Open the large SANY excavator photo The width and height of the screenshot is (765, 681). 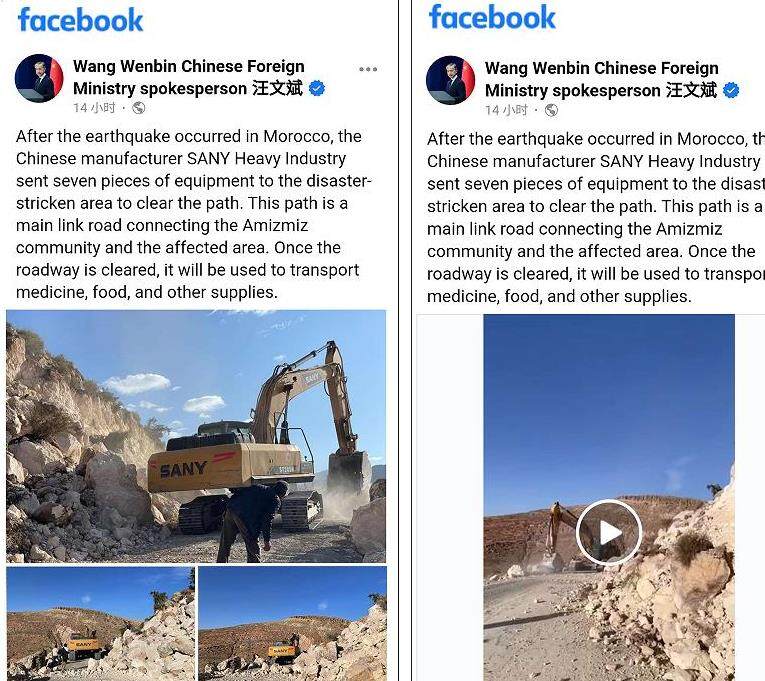pyautogui.click(x=196, y=436)
